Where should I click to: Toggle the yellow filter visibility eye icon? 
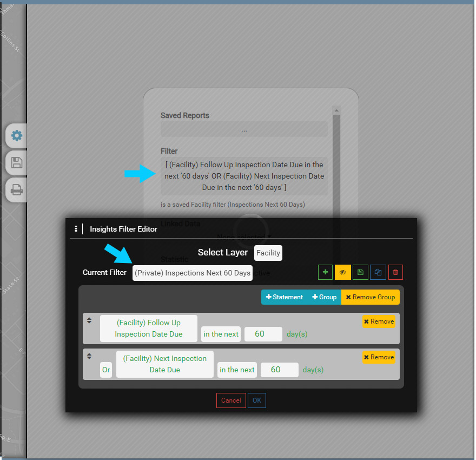point(342,272)
